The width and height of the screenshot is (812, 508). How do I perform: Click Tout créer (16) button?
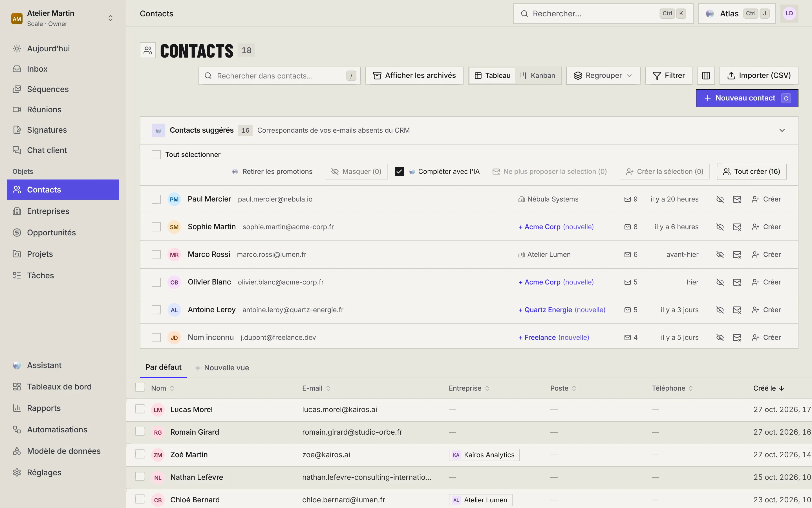[x=751, y=172]
